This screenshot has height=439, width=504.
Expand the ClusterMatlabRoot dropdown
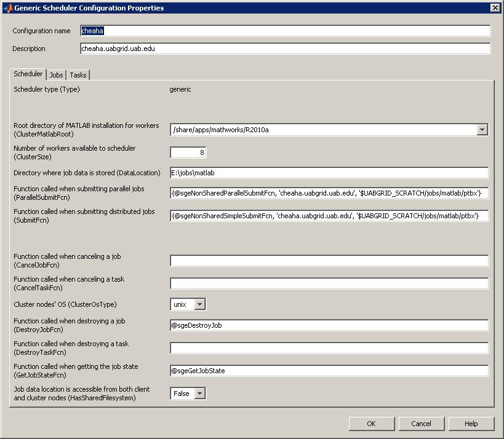click(482, 130)
